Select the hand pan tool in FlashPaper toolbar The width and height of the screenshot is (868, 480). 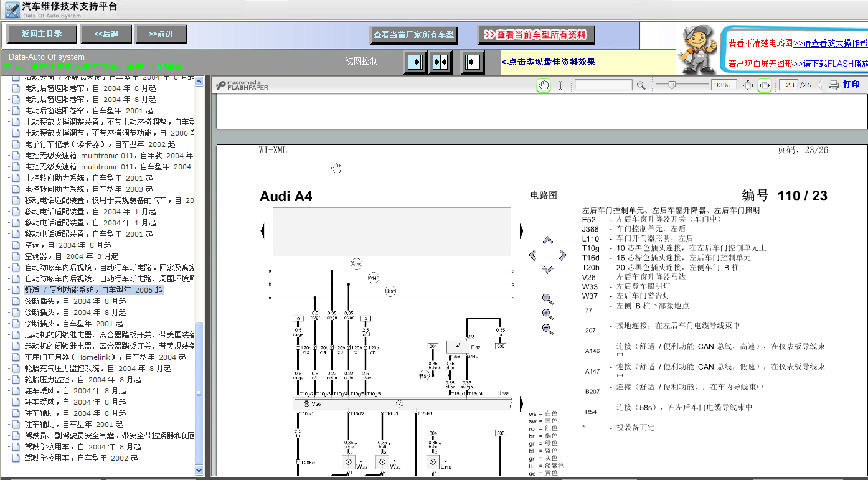(x=544, y=85)
